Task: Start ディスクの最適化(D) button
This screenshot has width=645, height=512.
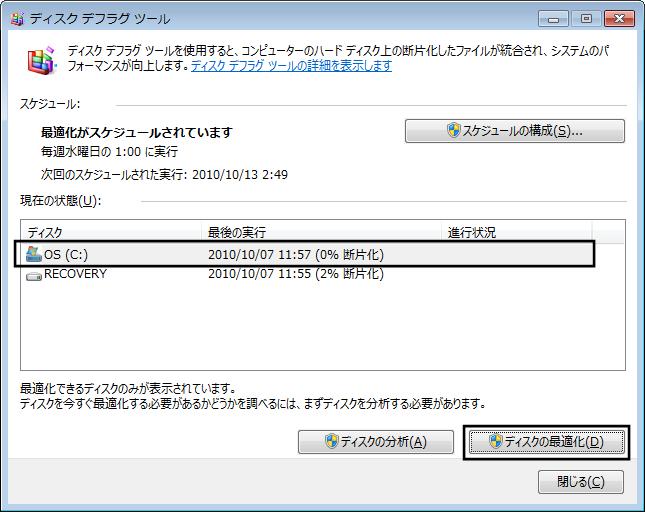Action: click(x=547, y=442)
